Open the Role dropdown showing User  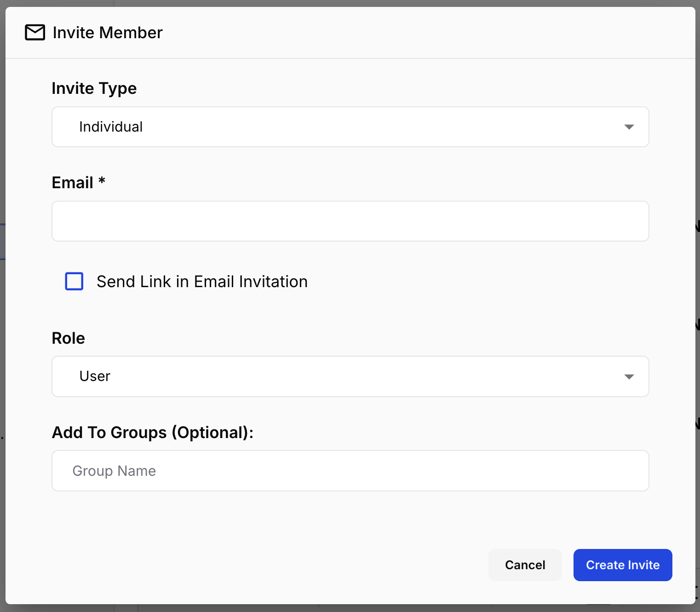(350, 376)
